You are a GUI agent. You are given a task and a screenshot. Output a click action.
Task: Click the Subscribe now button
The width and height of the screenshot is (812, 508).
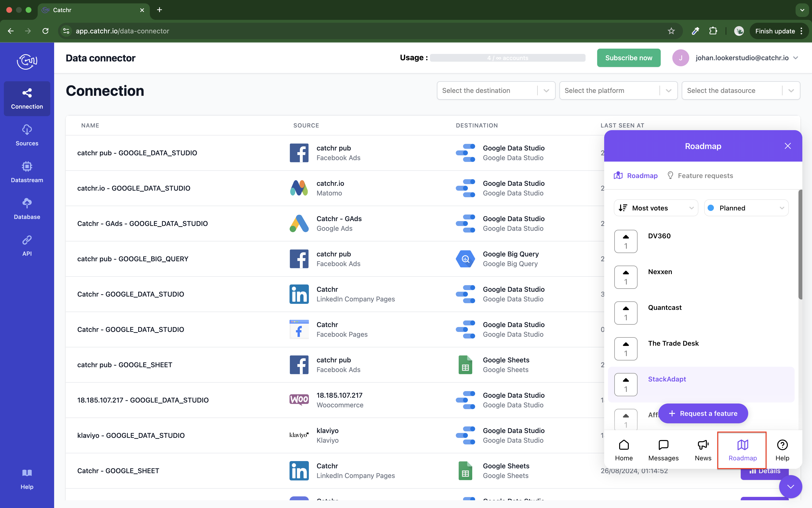629,58
